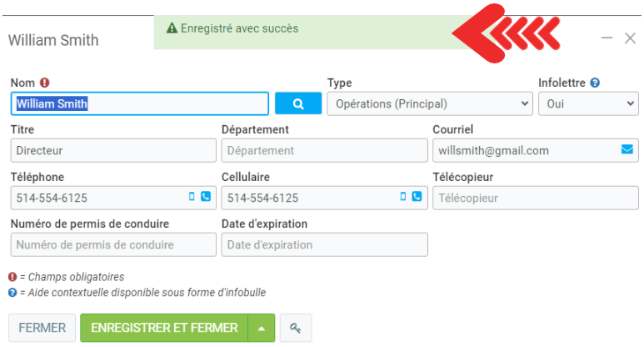The height and width of the screenshot is (347, 644).
Task: Click the FERMER button
Action: (x=42, y=328)
